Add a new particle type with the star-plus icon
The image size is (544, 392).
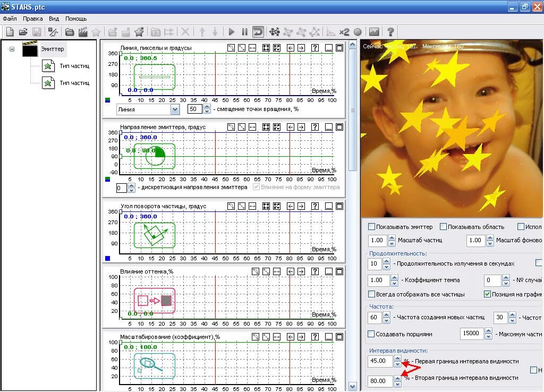[x=139, y=32]
